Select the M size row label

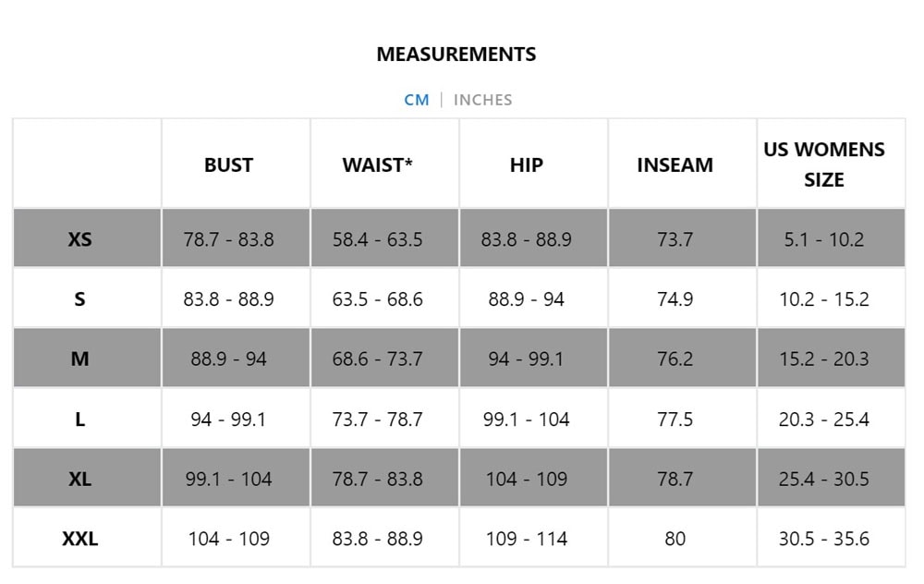tap(80, 359)
